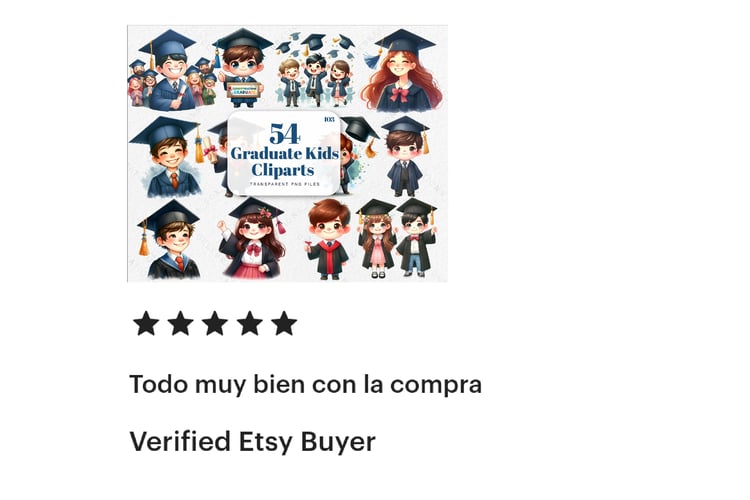Click the boy holding a graduate sign
Image resolution: width=750 pixels, height=500 pixels.
tap(243, 68)
